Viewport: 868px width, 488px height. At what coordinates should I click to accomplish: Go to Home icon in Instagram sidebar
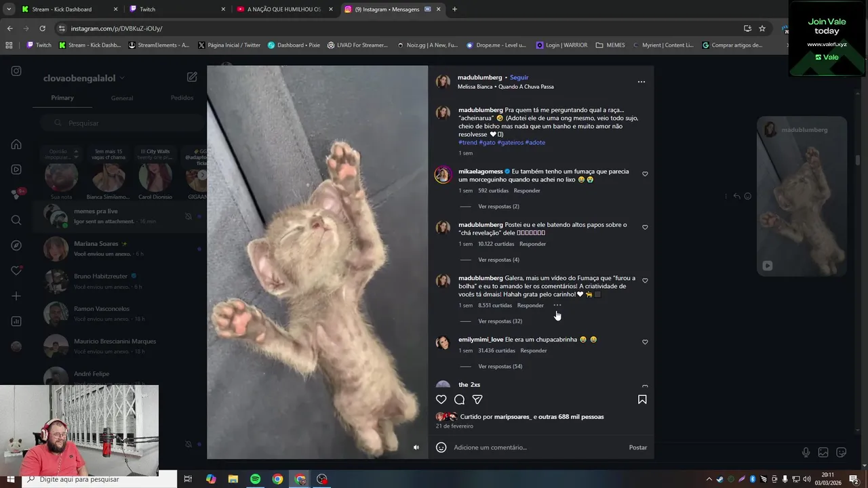(x=16, y=144)
